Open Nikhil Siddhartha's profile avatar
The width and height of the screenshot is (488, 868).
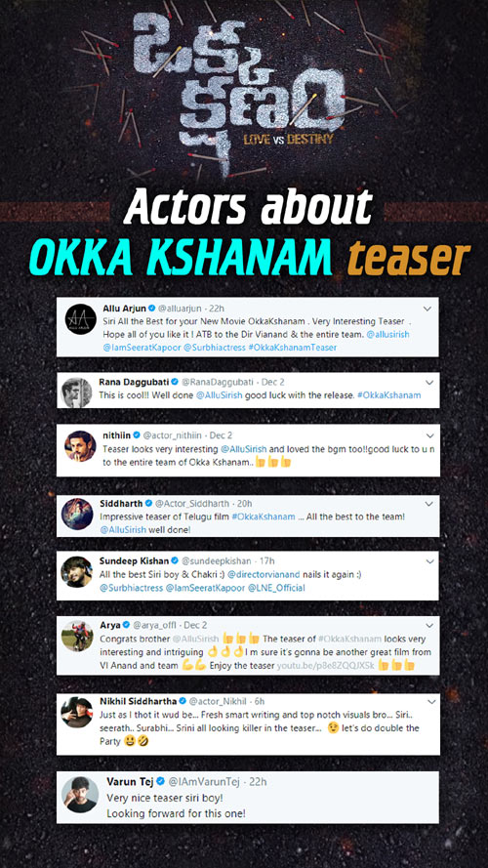[77, 713]
